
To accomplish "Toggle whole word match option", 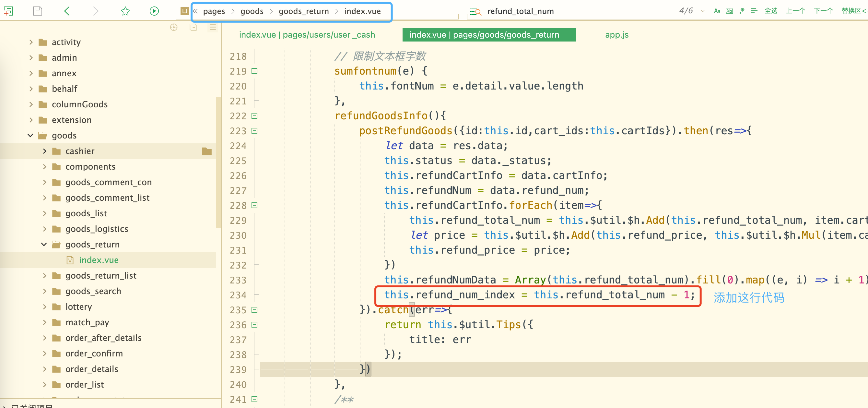I will [730, 11].
